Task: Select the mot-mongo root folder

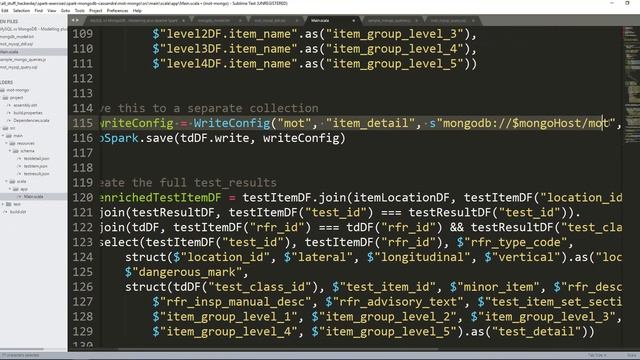Action: tap(18, 90)
